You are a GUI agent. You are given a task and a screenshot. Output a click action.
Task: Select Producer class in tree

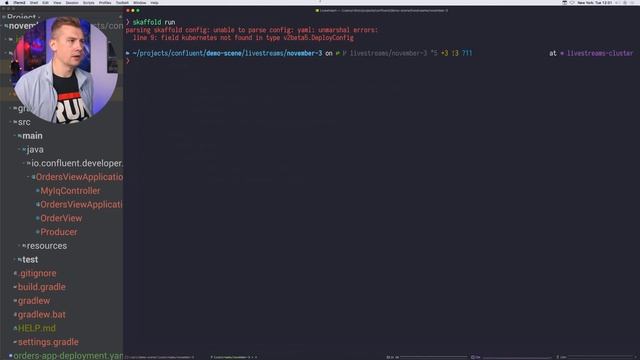click(x=58, y=232)
